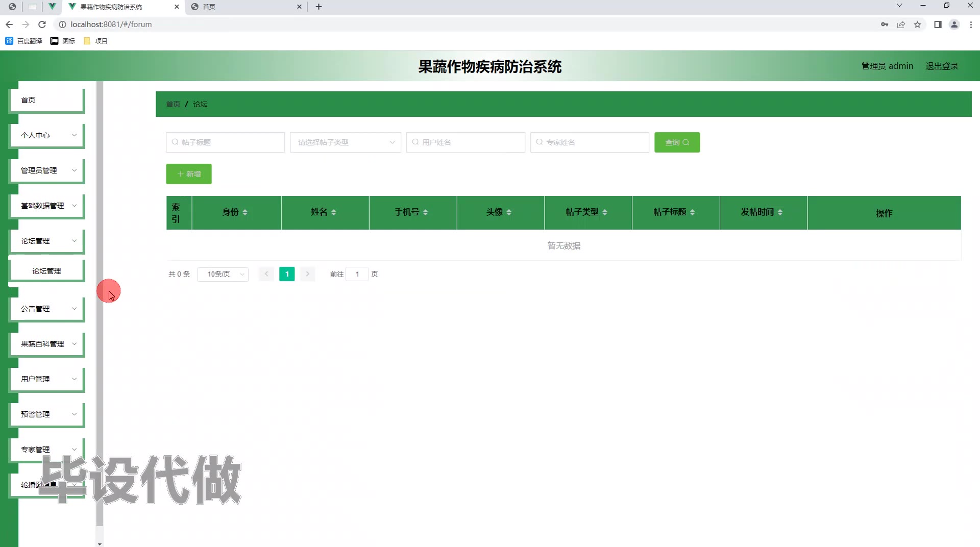Click 暂无数据 empty table text
The image size is (980, 547).
564,246
